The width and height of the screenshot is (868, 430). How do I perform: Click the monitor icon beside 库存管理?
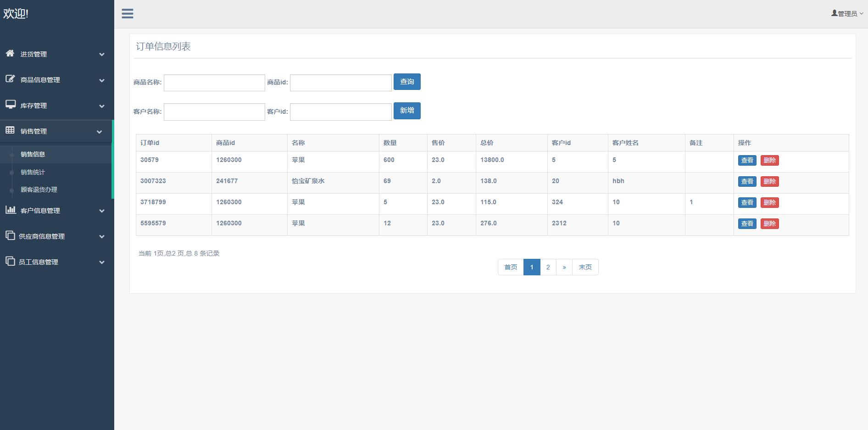[x=10, y=105]
